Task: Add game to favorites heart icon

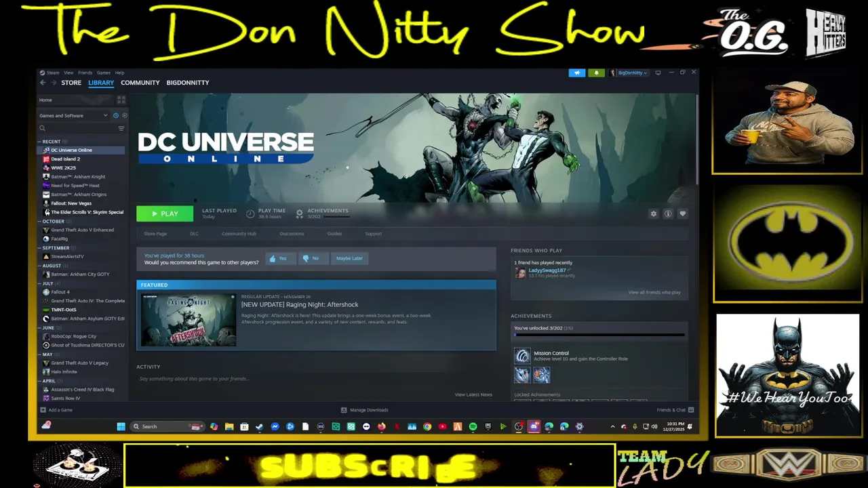Action: pos(683,213)
